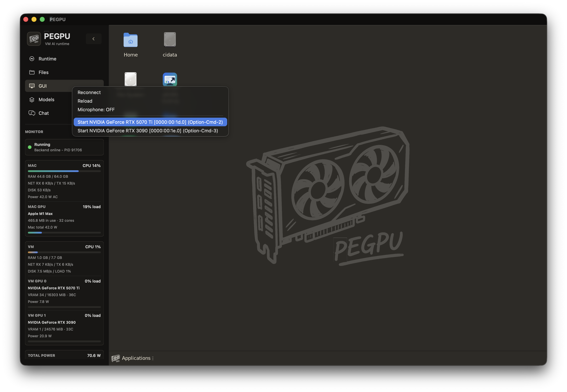
Task: Click the PEGPU icon beside Applications
Action: 116,358
